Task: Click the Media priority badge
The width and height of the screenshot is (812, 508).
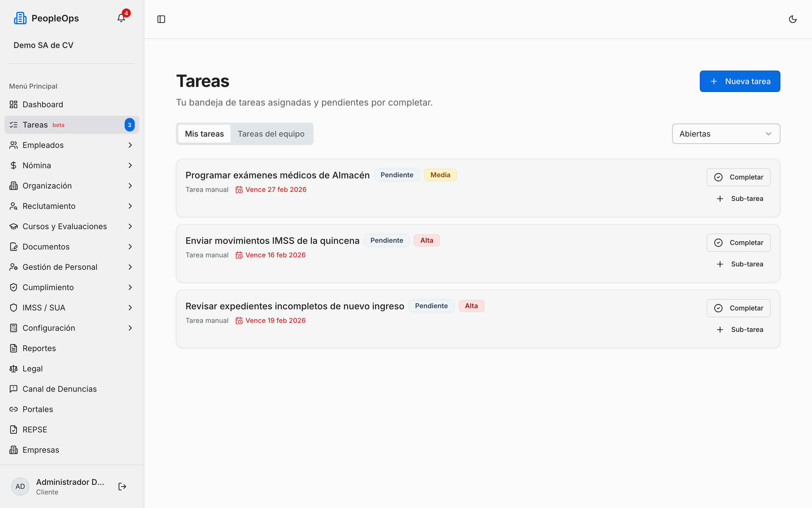Action: 440,175
